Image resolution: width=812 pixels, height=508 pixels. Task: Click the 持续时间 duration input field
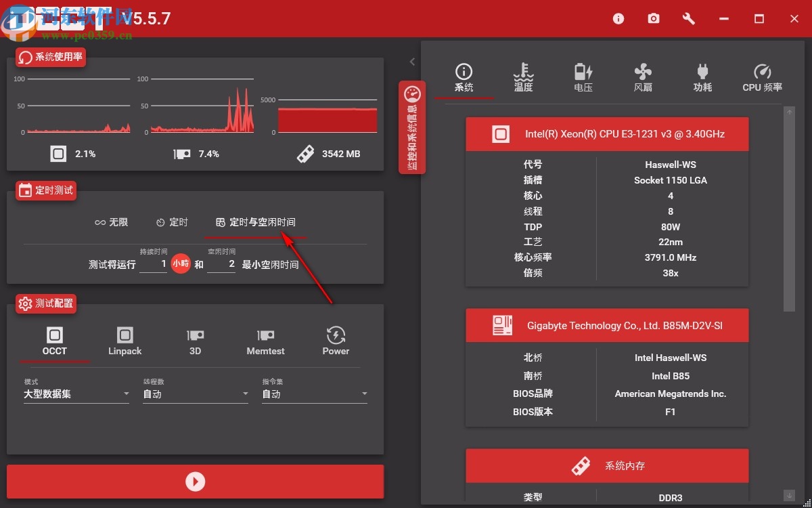(x=152, y=263)
